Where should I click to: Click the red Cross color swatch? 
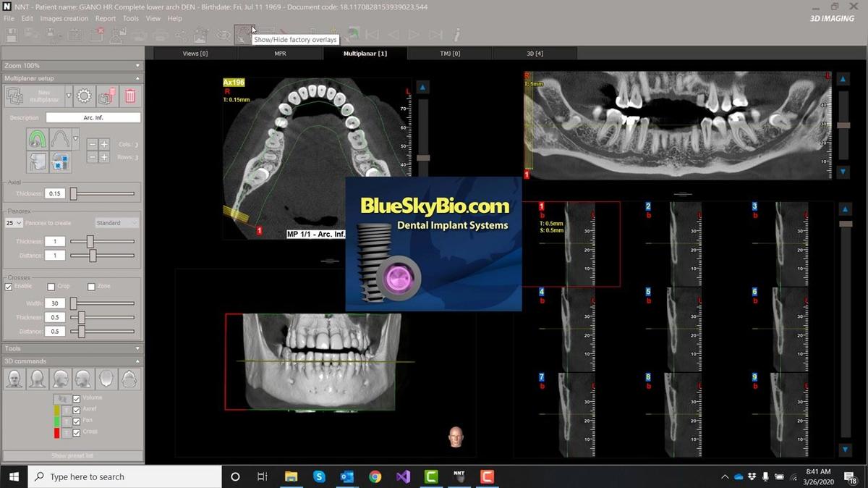(56, 432)
